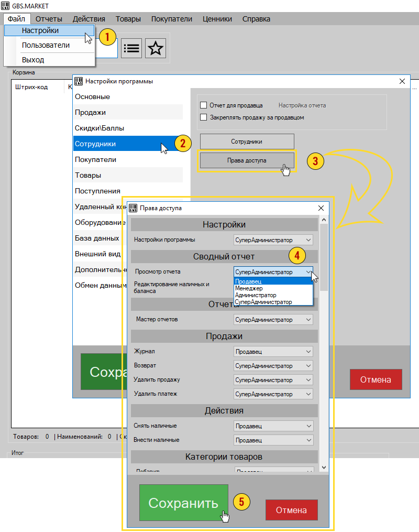
Task: Open the 'Действия' menu
Action: pos(89,19)
